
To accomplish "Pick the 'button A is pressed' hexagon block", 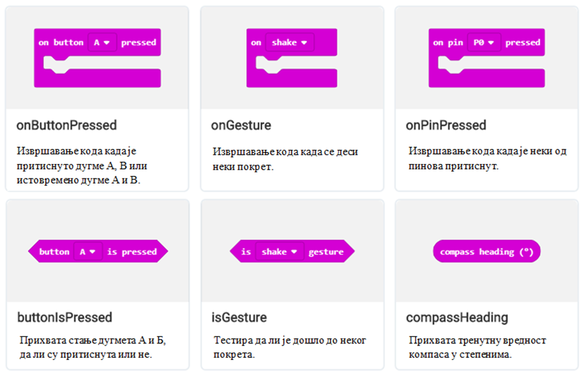I will point(98,251).
